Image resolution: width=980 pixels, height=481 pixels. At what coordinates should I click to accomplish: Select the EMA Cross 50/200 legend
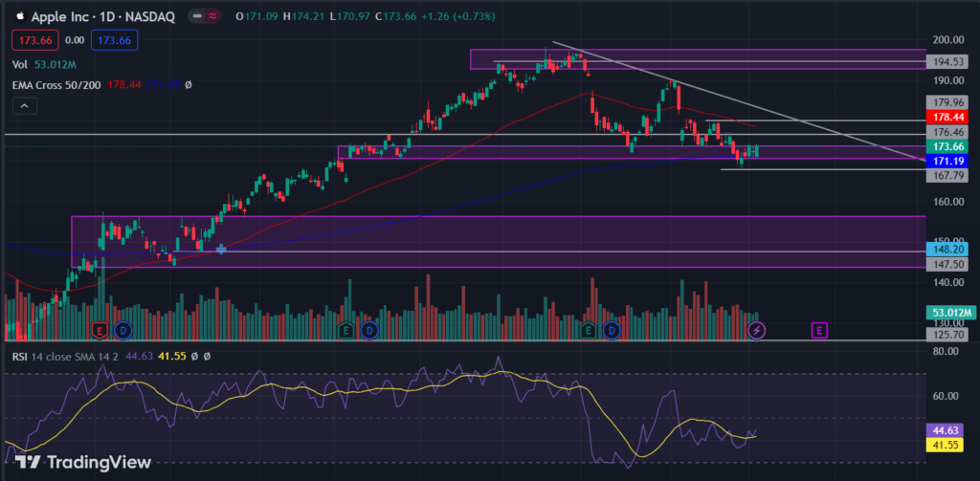(56, 84)
